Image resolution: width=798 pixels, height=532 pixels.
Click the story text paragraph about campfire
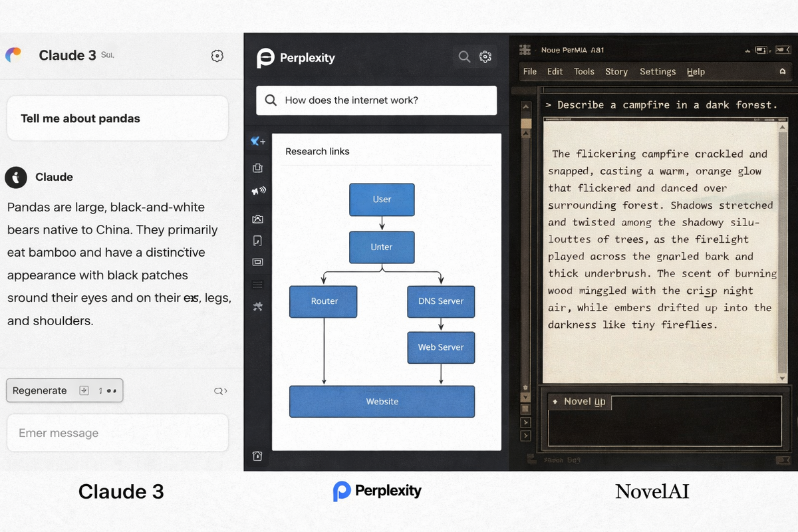tap(662, 239)
